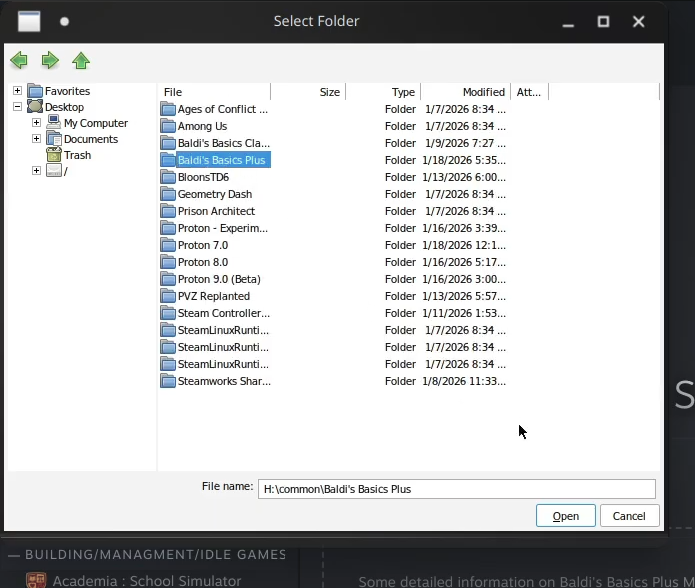Select the Steam Controller... folder
Image resolution: width=695 pixels, height=588 pixels.
tap(223, 313)
